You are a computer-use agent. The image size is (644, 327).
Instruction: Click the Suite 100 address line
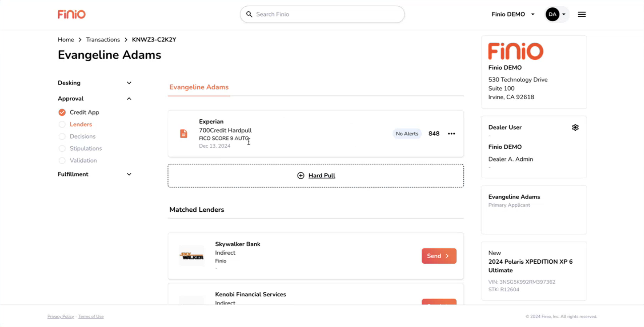501,89
